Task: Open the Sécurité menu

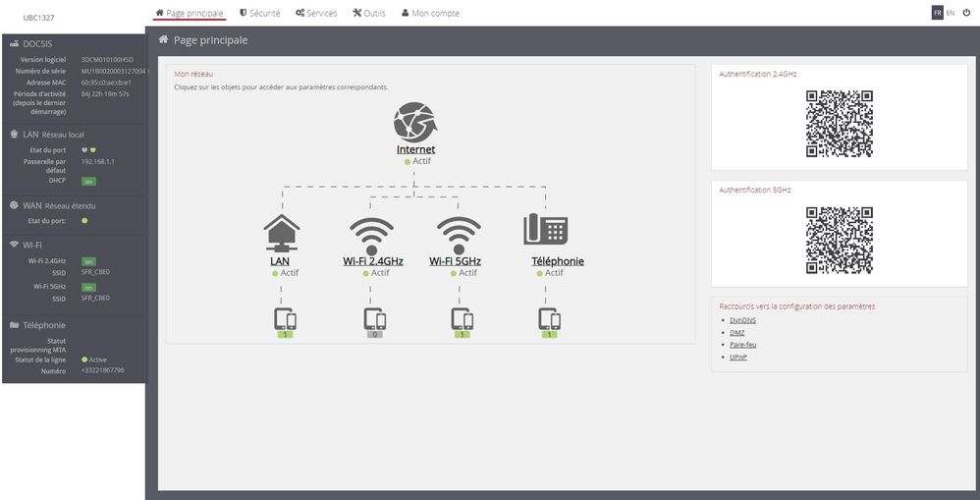Action: click(259, 14)
